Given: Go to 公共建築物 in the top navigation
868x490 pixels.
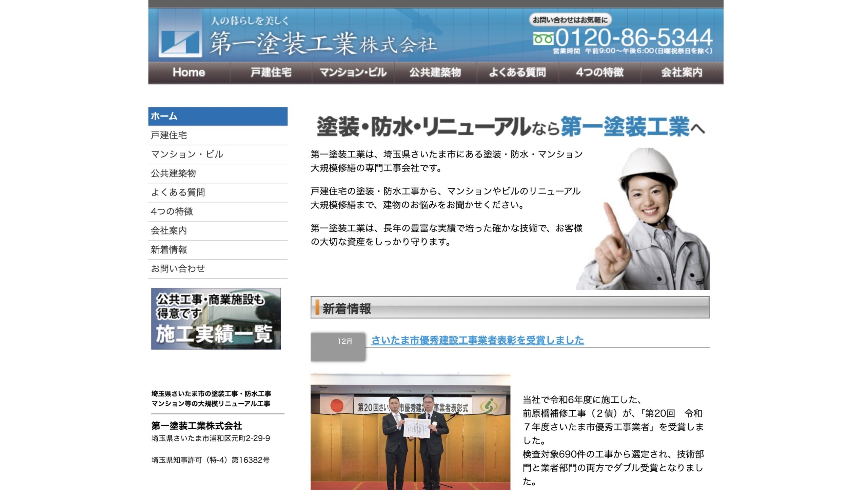Looking at the screenshot, I should coord(435,72).
